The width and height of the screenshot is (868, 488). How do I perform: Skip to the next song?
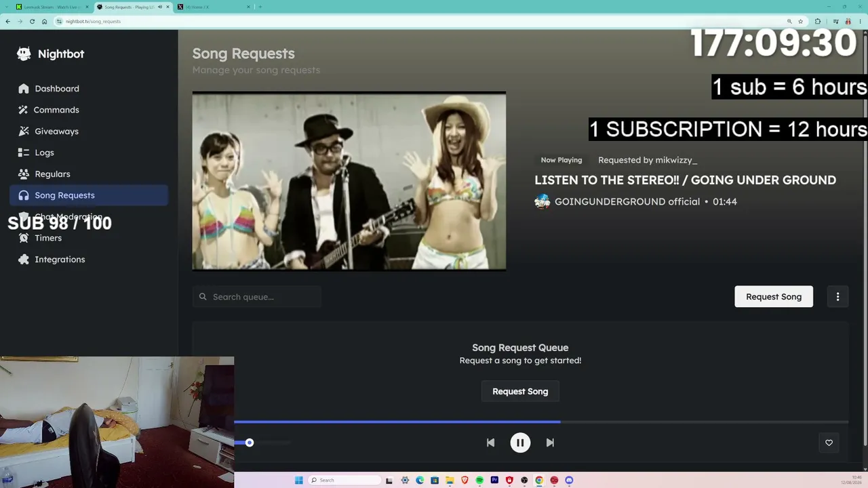coord(550,443)
